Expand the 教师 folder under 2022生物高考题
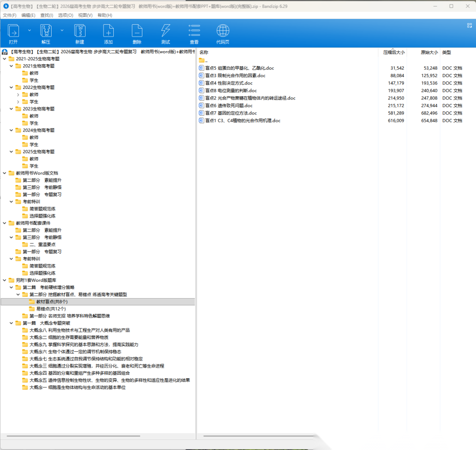Viewport: 476px width, 450px height. pos(18,95)
